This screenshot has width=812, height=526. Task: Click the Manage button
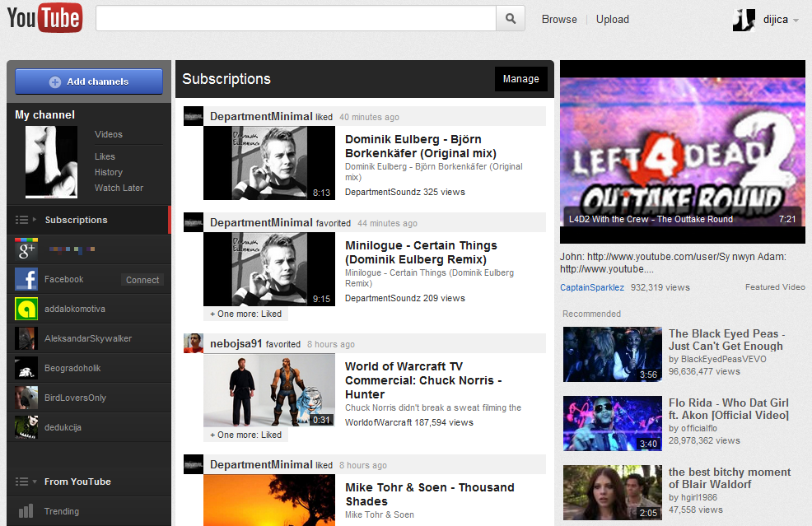tap(521, 79)
